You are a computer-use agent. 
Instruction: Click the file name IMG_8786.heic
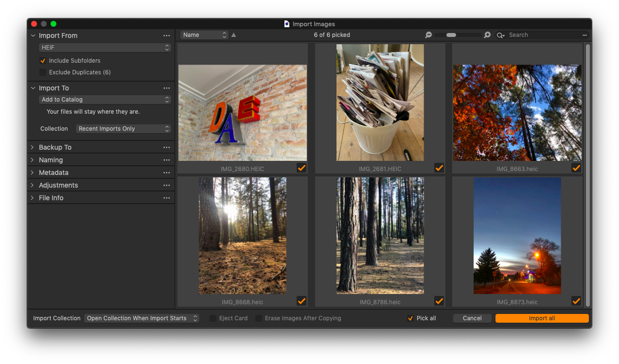tap(380, 302)
